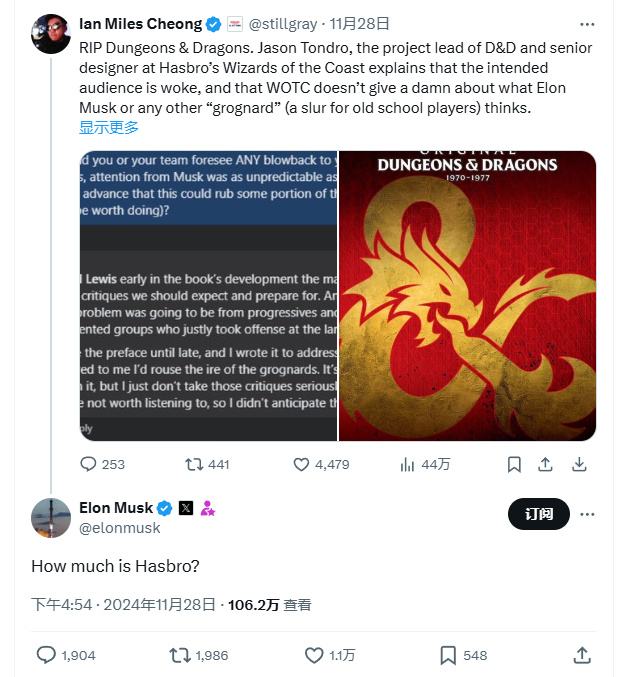View analytics showing 44万 views
625x677 pixels.
pos(408,464)
